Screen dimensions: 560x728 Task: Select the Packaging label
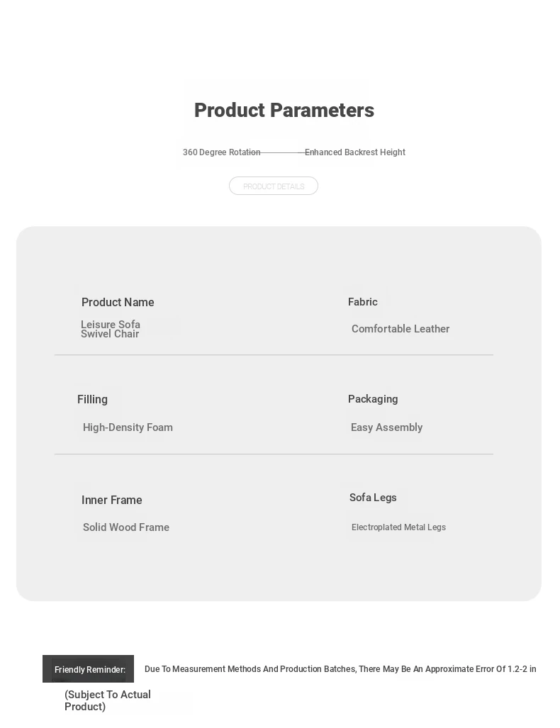(x=373, y=399)
